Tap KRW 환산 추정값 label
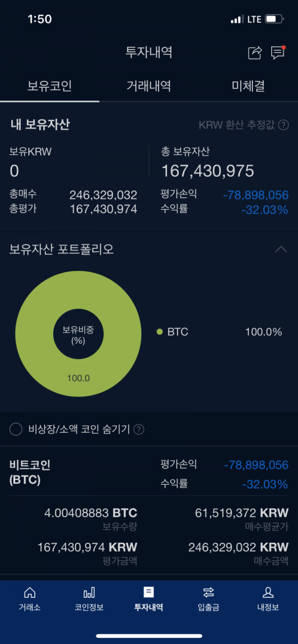 coord(236,125)
